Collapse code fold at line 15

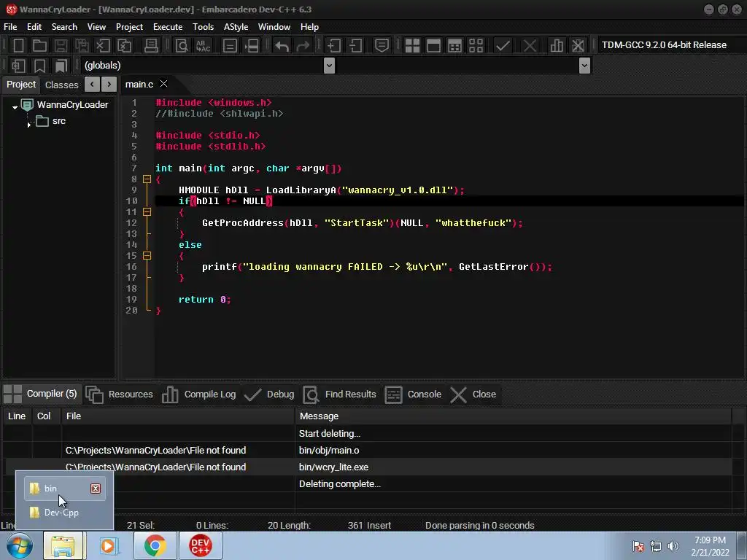(x=147, y=256)
